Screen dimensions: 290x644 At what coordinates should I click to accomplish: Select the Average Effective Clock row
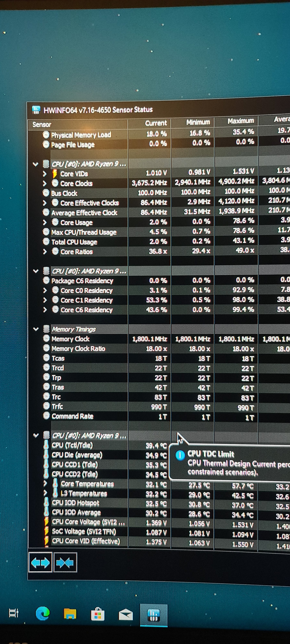tap(84, 213)
